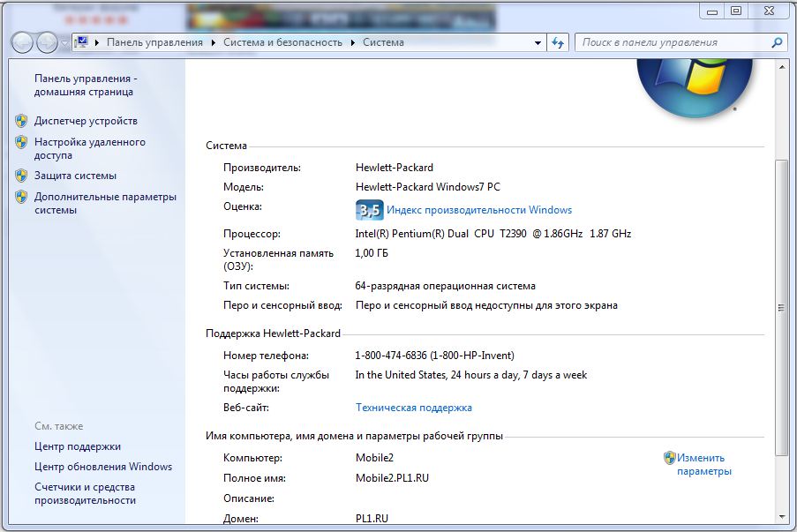The image size is (797, 532).
Task: Expand the arrow before Панель управления breadcrumb
Action: click(x=97, y=42)
